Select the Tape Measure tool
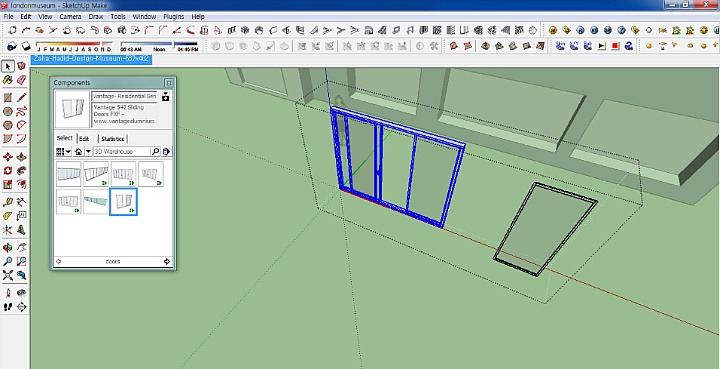720x369 pixels. point(8,202)
